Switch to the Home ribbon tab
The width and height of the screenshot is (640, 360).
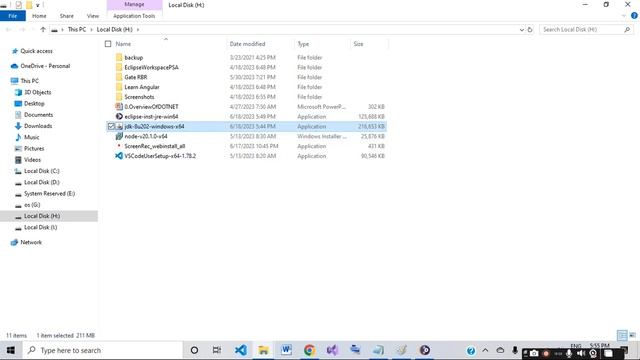[39, 16]
